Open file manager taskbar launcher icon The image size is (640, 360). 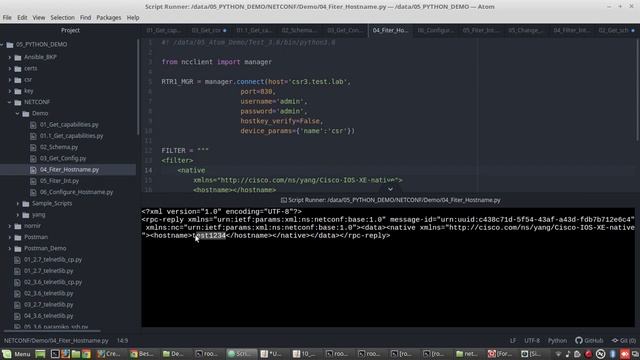pos(76,353)
